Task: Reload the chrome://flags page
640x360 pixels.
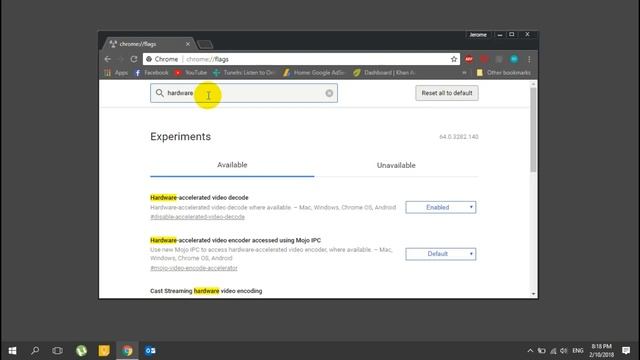Action: coord(133,59)
